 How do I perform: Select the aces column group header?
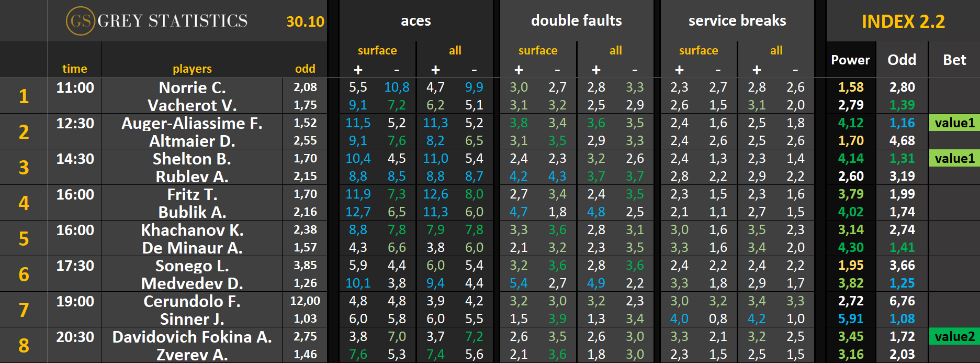(415, 21)
